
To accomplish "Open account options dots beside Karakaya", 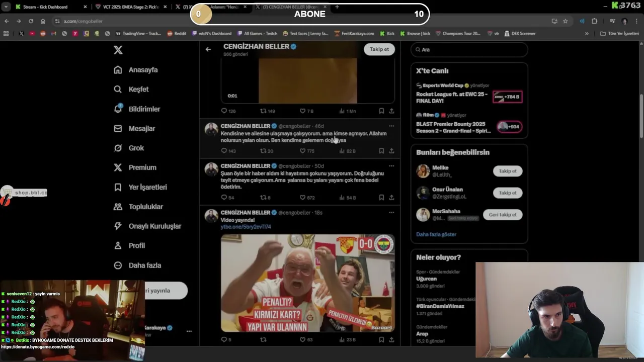I will click(189, 331).
